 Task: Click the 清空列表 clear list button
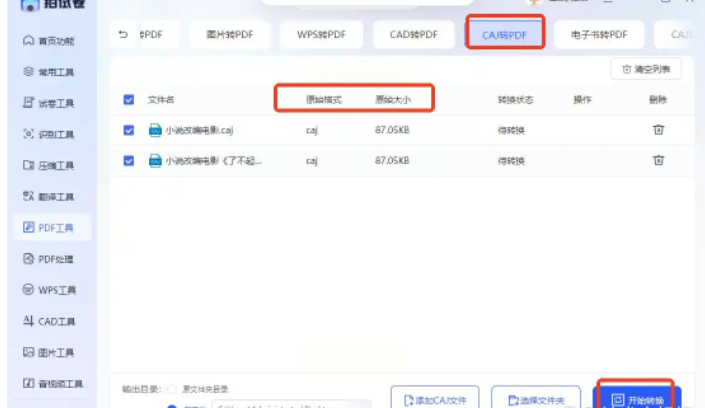(646, 69)
